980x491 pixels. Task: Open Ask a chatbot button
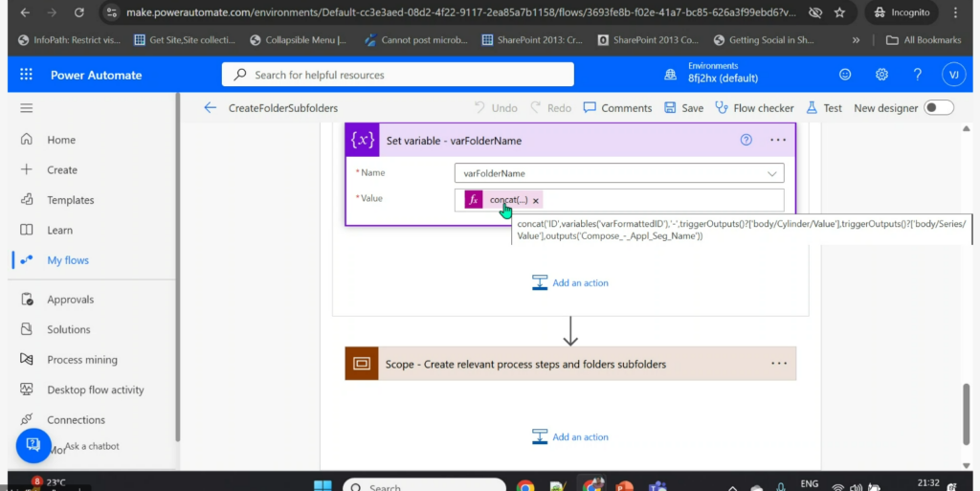33,445
